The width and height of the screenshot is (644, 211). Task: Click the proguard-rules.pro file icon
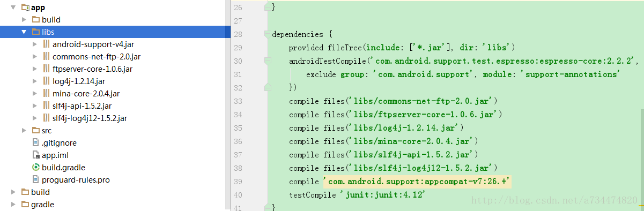click(x=36, y=180)
